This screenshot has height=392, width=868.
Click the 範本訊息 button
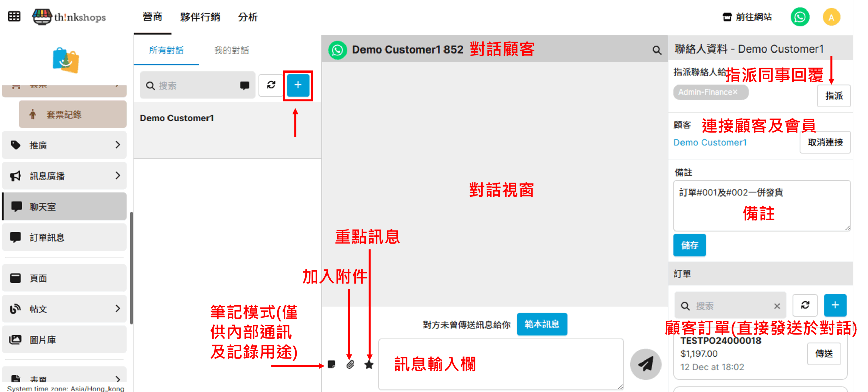541,324
